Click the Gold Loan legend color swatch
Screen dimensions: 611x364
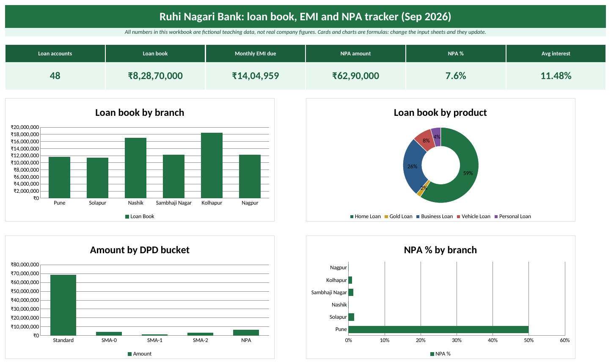(386, 217)
